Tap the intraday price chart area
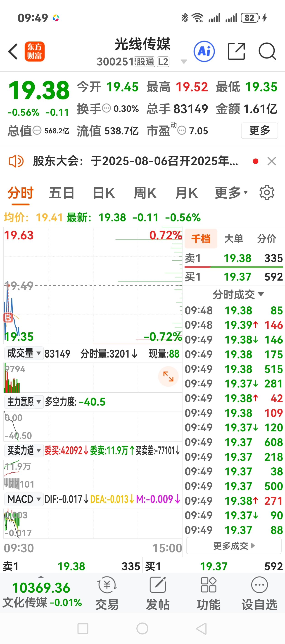This screenshot has width=285, height=644. [93, 286]
